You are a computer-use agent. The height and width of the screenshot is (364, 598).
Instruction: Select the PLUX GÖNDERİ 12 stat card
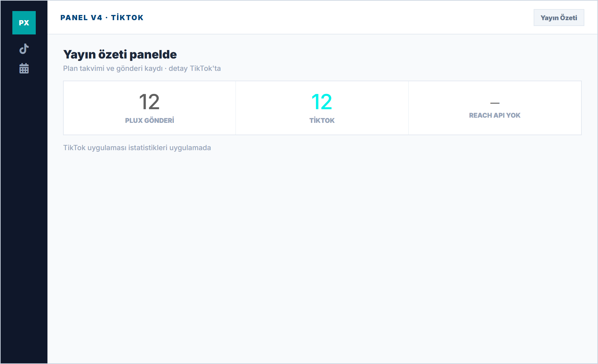[149, 108]
